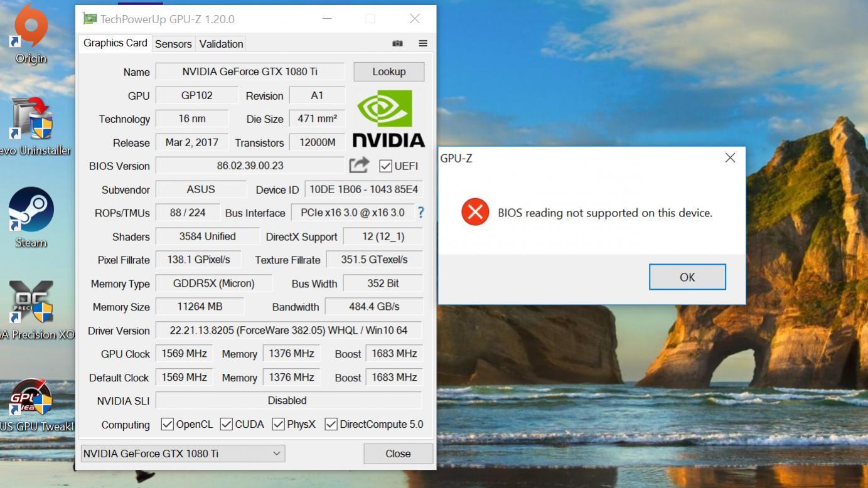Click the DirectX Support field 12 (12_1)
Viewport: 868px width, 488px height.
point(383,236)
